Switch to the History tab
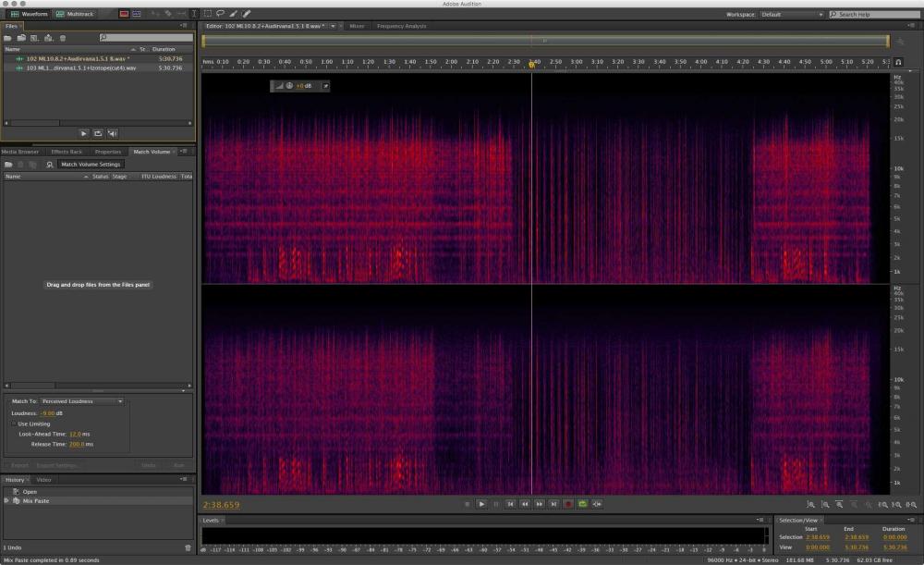The width and height of the screenshot is (924, 565). click(x=15, y=480)
